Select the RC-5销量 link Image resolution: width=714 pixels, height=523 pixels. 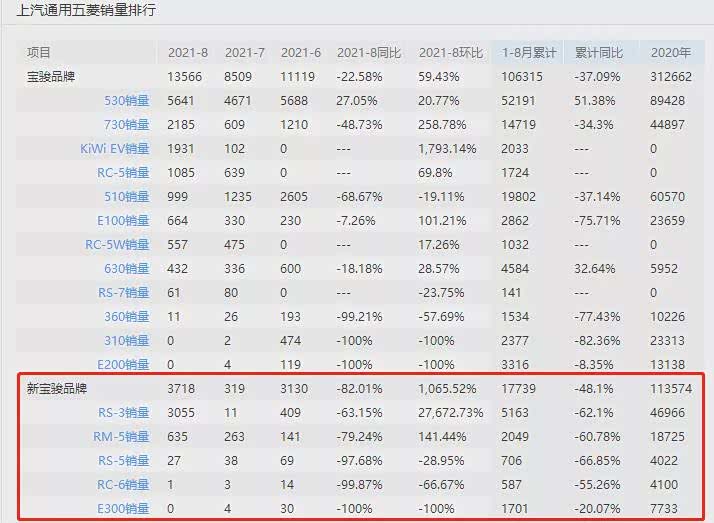coord(121,172)
